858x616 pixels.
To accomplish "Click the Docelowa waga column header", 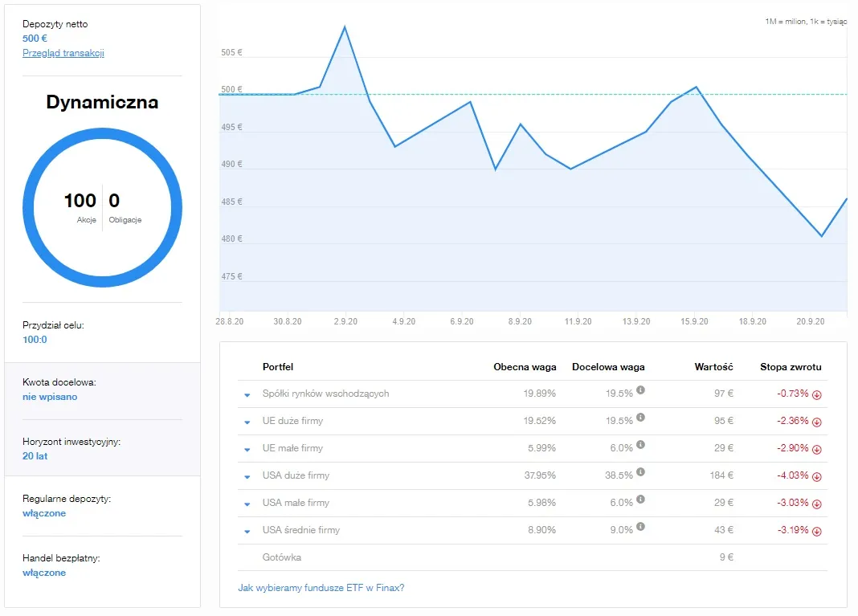I will [608, 367].
